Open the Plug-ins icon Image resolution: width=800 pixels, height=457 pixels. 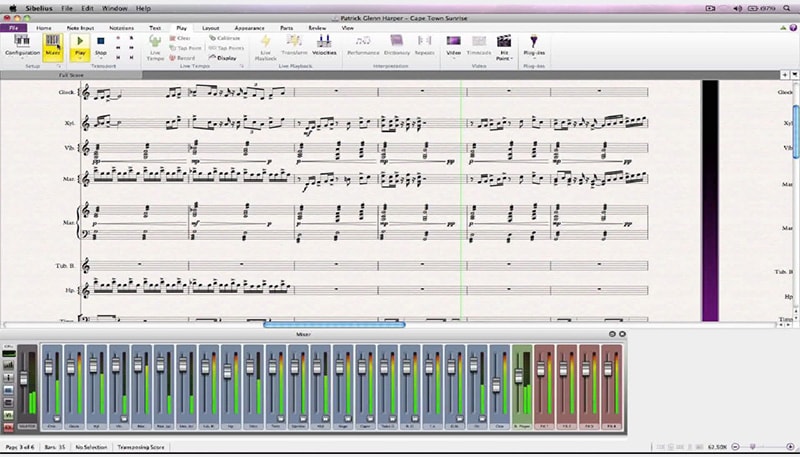click(x=534, y=41)
